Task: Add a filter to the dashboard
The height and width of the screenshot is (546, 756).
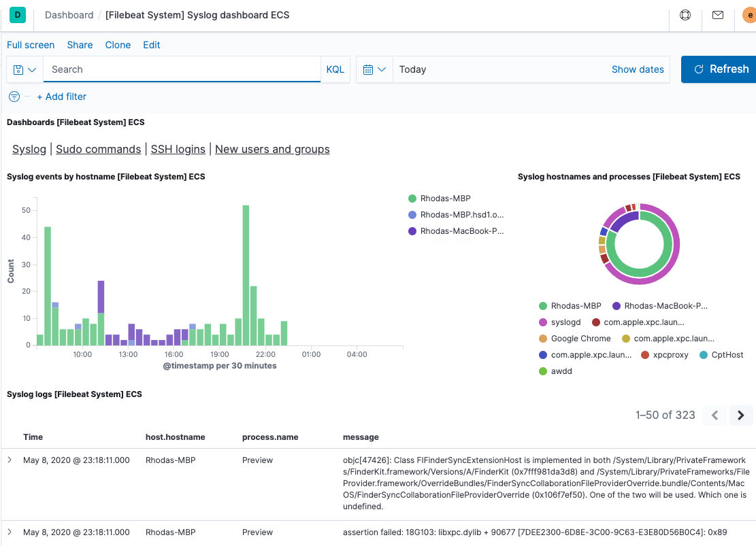Action: [x=61, y=97]
